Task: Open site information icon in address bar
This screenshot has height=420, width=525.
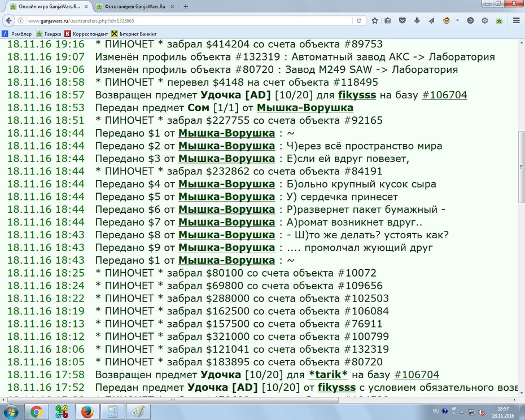Action: (x=20, y=21)
